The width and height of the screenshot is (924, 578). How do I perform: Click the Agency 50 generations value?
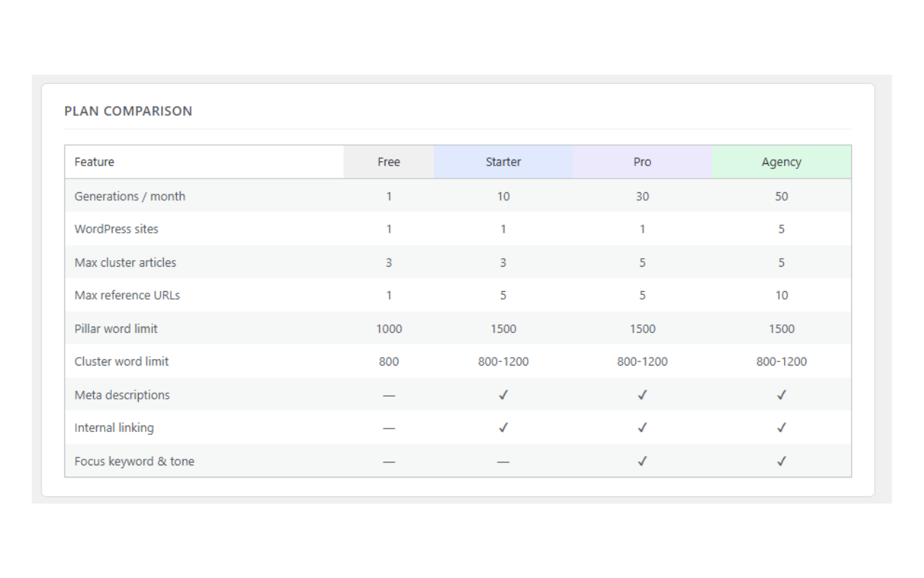pos(782,196)
